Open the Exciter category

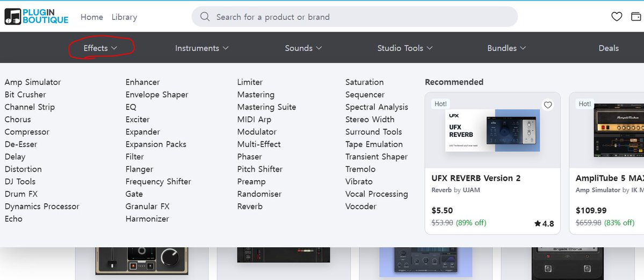[138, 119]
